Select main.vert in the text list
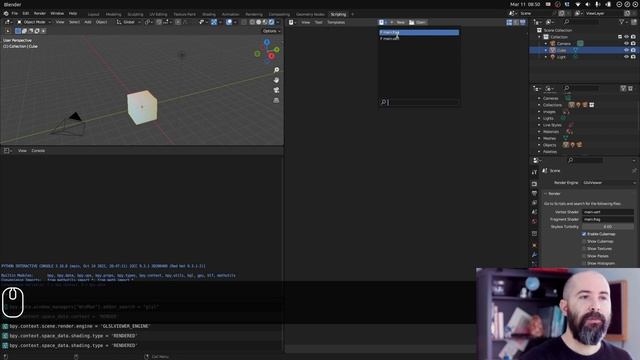The width and height of the screenshot is (640, 360). (419, 39)
